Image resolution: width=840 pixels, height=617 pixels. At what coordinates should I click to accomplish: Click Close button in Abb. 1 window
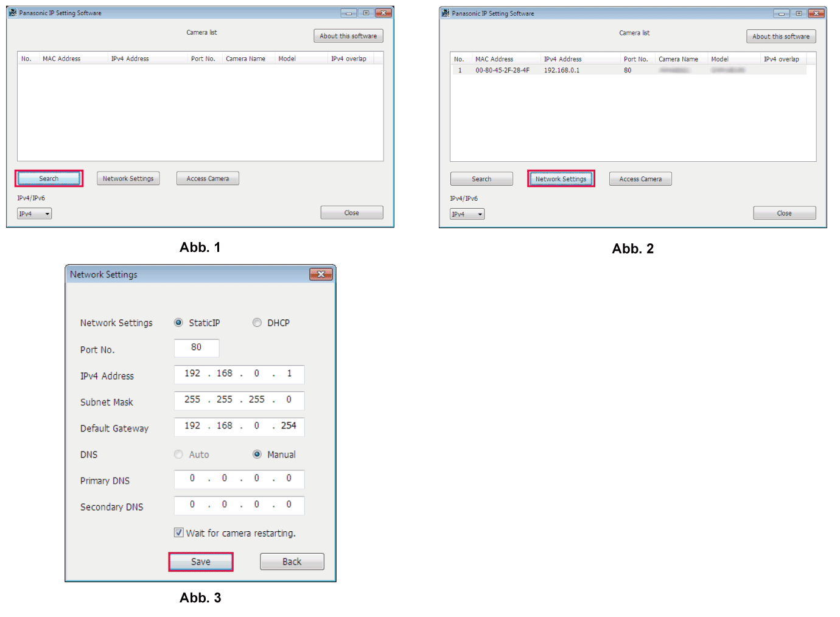click(352, 212)
